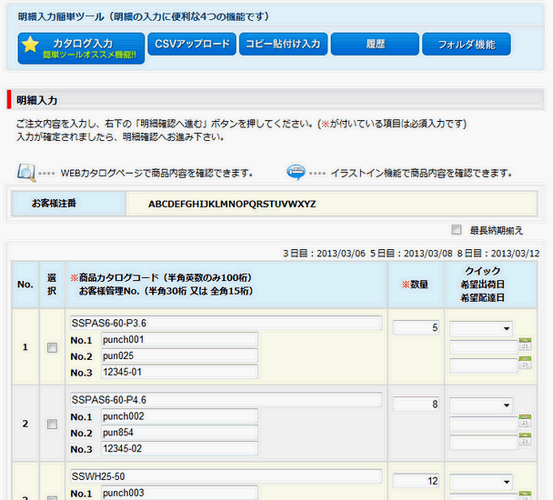Open row 1 希望出荷日 calendar icon
This screenshot has height=500, width=553.
pos(525,344)
